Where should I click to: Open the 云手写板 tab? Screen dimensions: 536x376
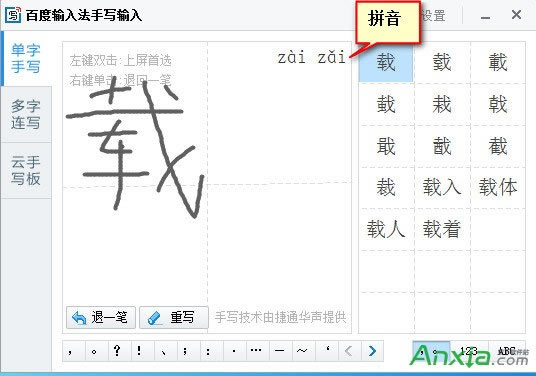click(26, 170)
